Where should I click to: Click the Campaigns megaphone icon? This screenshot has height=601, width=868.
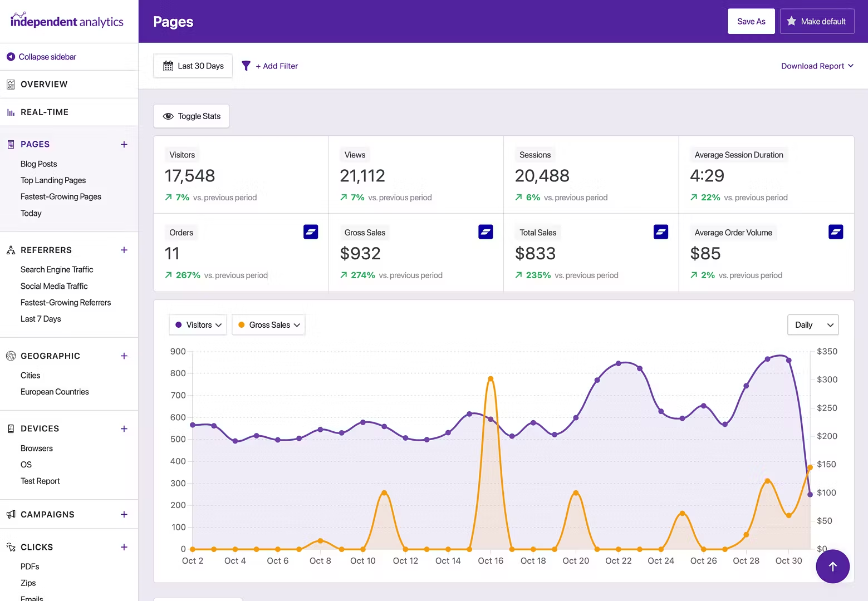(11, 514)
